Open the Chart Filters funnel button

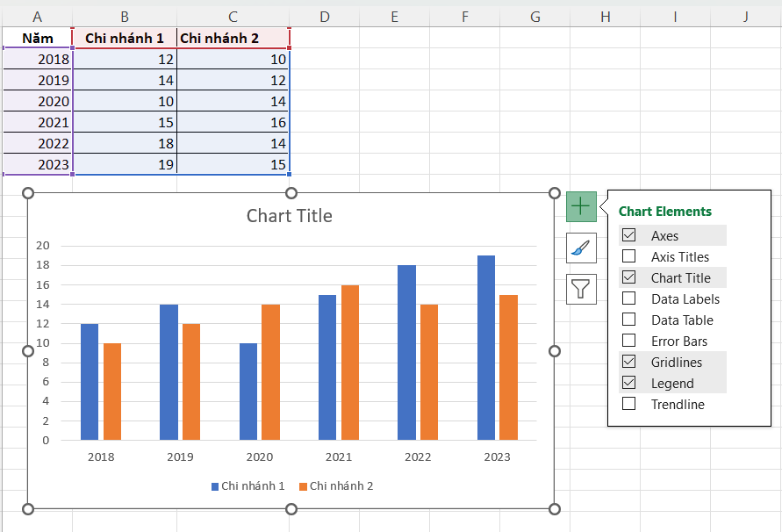(581, 289)
